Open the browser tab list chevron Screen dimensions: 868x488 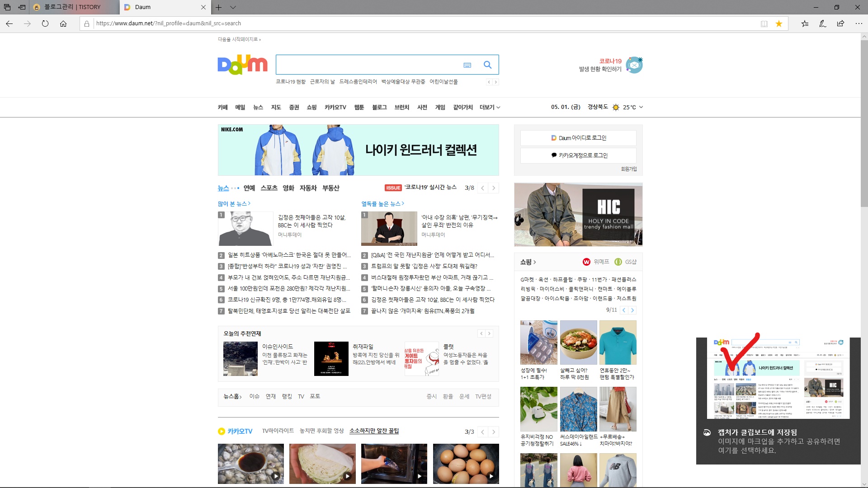233,7
